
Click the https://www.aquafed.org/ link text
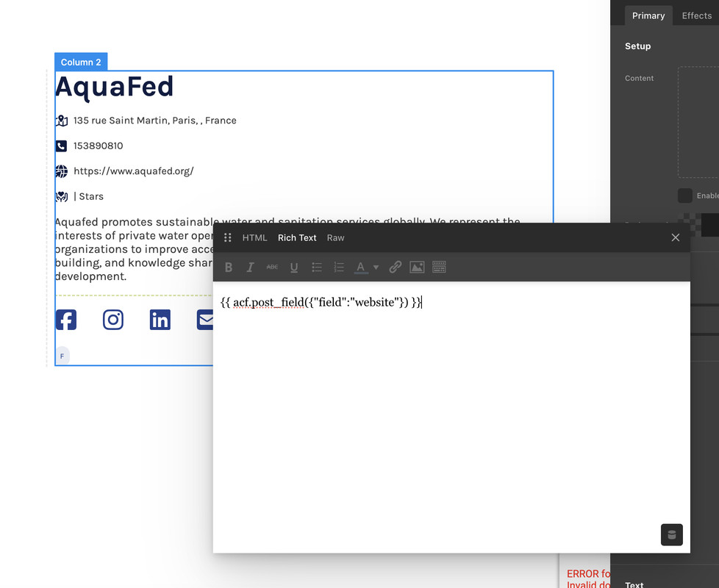click(134, 171)
